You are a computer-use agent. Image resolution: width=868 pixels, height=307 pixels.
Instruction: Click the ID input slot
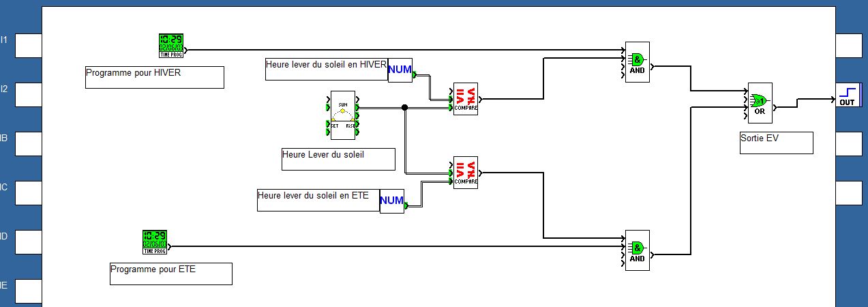click(29, 242)
